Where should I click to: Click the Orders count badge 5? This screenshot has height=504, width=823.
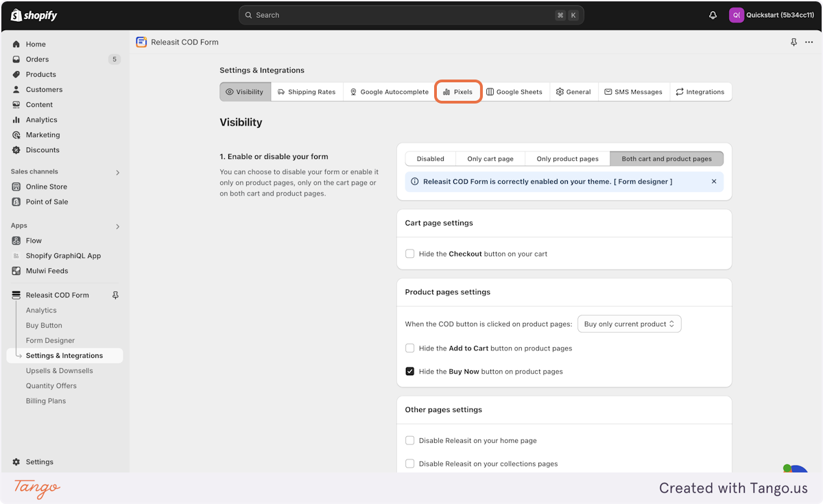coord(115,60)
